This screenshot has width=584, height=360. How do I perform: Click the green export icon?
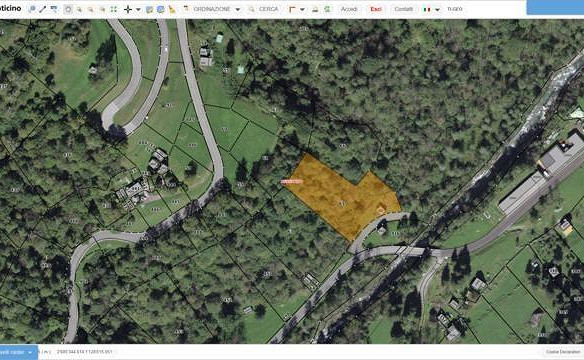click(x=327, y=9)
